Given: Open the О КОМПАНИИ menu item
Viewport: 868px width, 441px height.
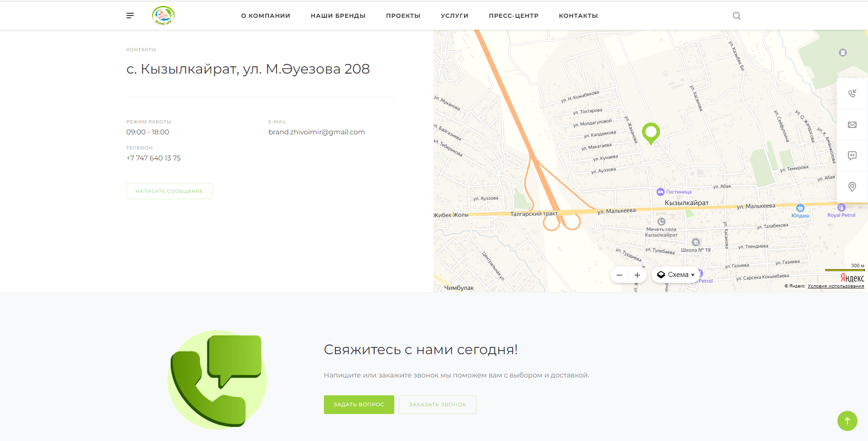Looking at the screenshot, I should tap(266, 16).
